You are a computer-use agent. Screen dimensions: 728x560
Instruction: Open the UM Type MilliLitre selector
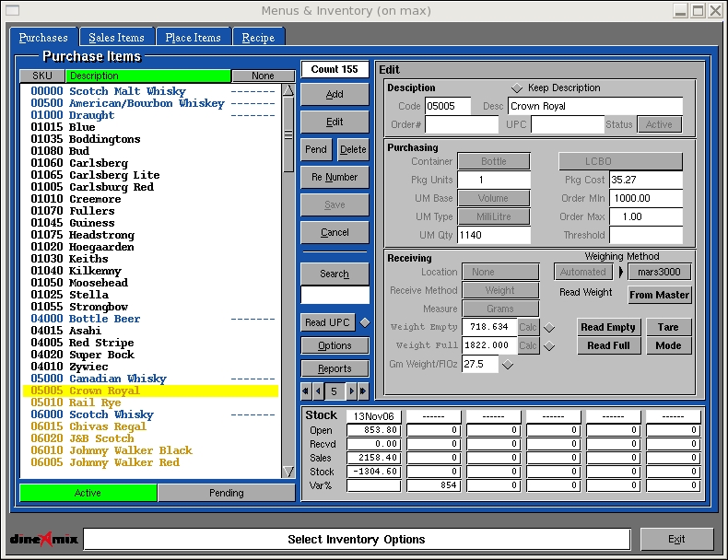494,216
